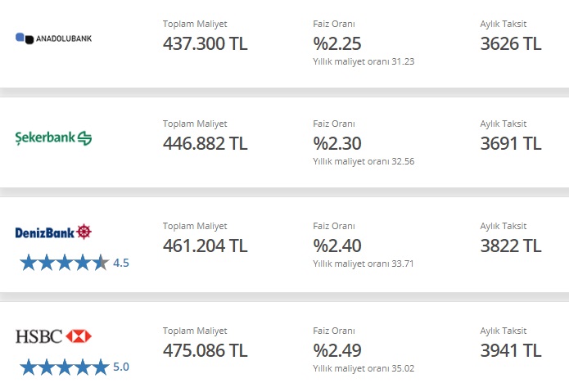Open the Şekerbank logo
The height and width of the screenshot is (392, 569).
53,138
